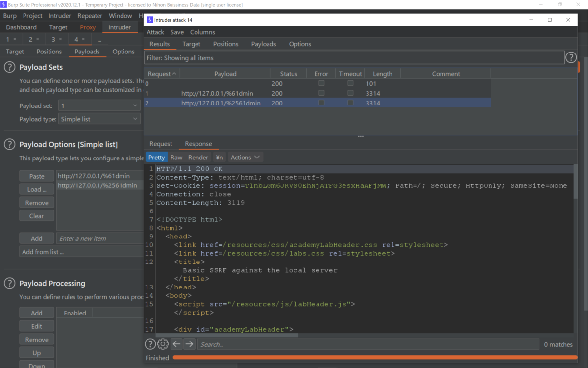Screen dimensions: 588x368
Task: Select result row with %2561dmin payload
Action: click(318, 103)
